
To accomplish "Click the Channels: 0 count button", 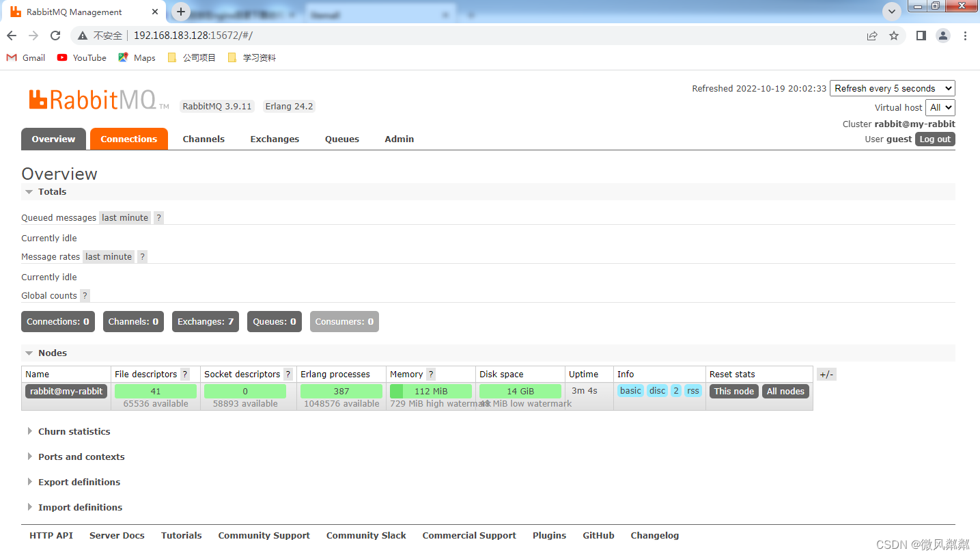I will [133, 322].
